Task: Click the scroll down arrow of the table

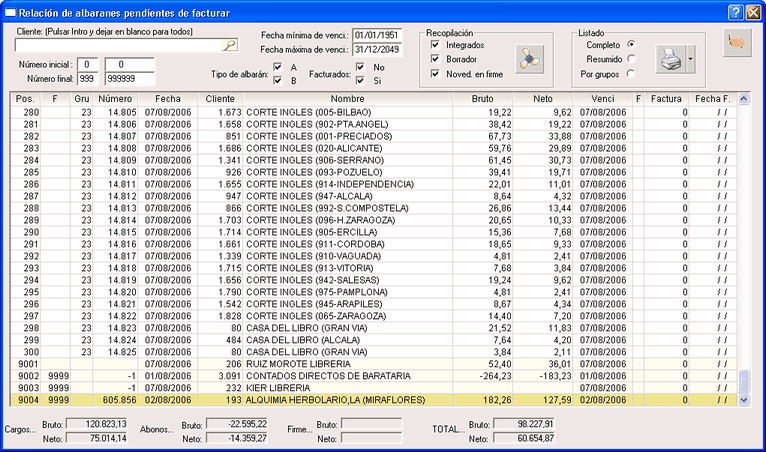Action: click(x=743, y=399)
